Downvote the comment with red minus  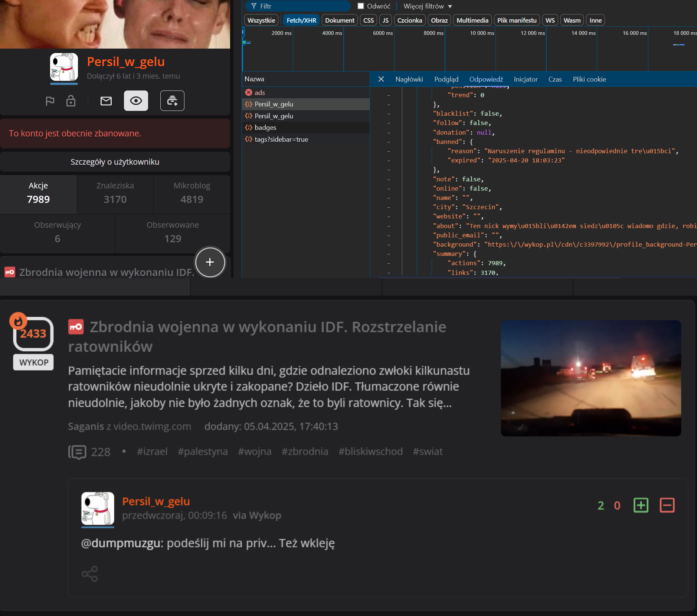point(667,505)
